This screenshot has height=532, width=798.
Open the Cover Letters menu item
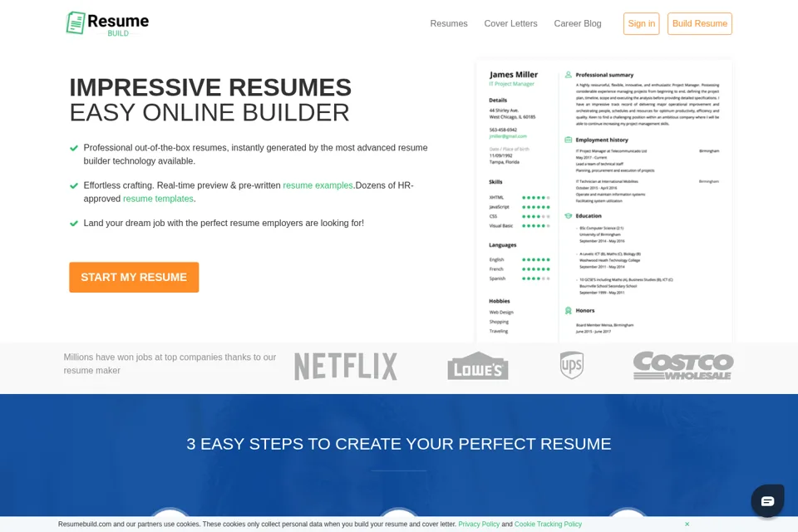pyautogui.click(x=510, y=23)
